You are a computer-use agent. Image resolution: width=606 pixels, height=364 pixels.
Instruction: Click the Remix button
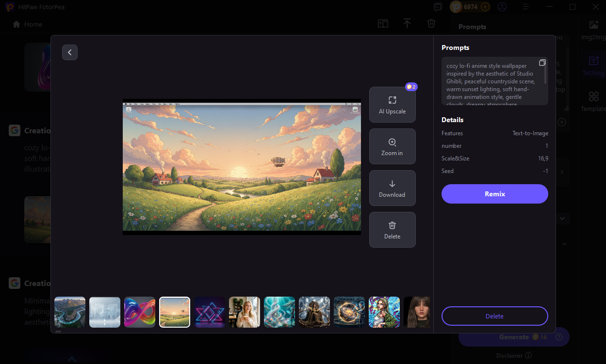pos(494,193)
